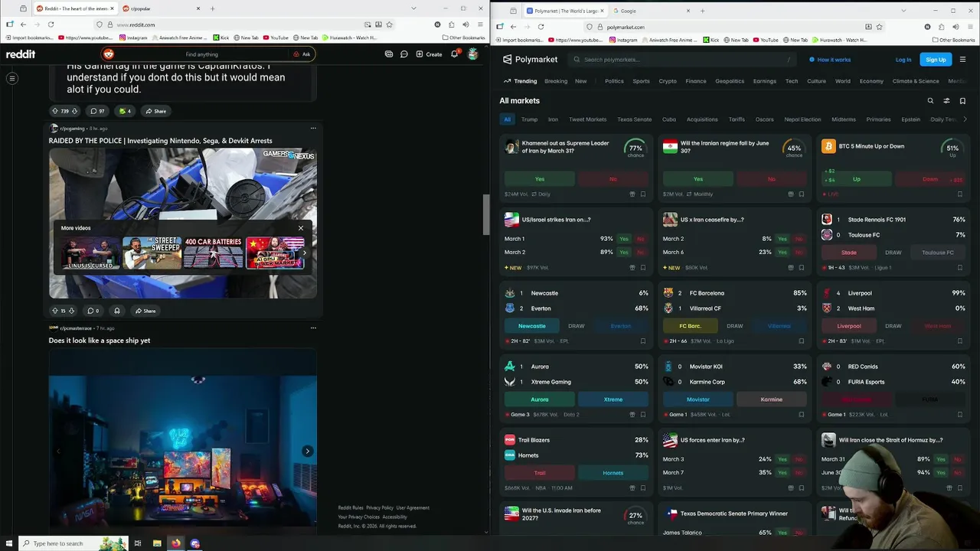Open the Crypto category on Polymarket
This screenshot has height=551, width=980.
tap(668, 81)
